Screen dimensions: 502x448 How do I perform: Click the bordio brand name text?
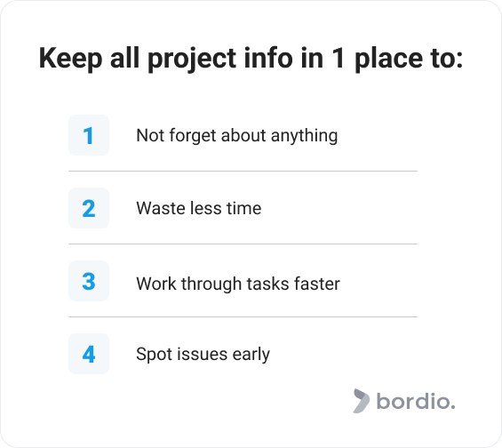click(416, 401)
